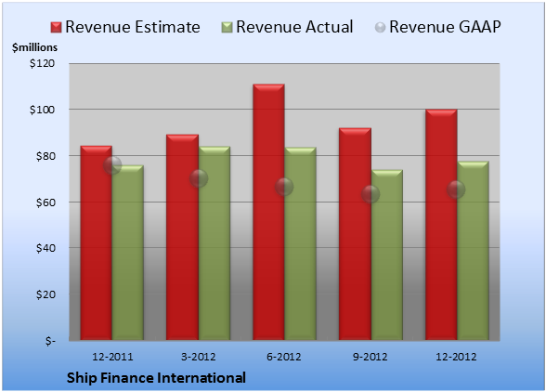Click the $100 axis value
Image resolution: width=546 pixels, height=392 pixels.
pyautogui.click(x=42, y=110)
